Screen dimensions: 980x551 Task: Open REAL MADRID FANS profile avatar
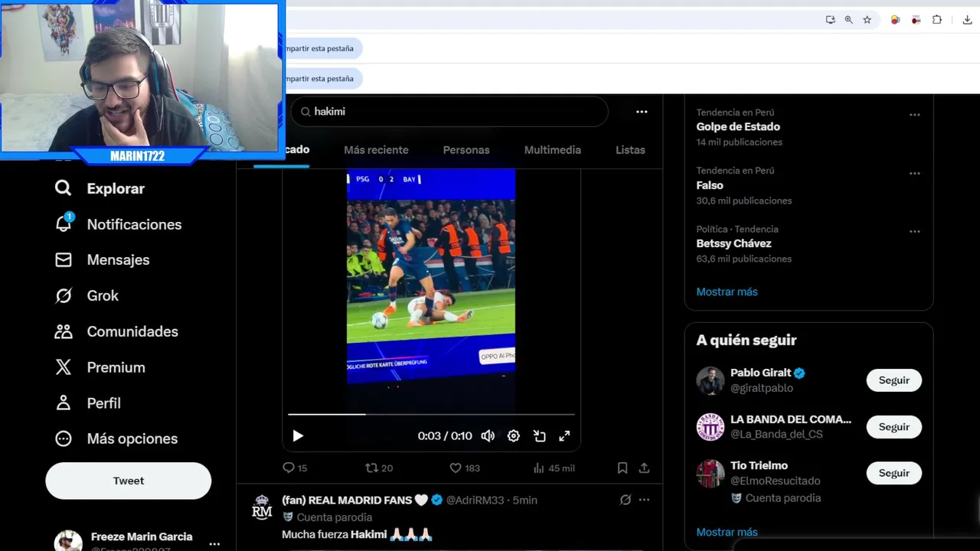[262, 507]
